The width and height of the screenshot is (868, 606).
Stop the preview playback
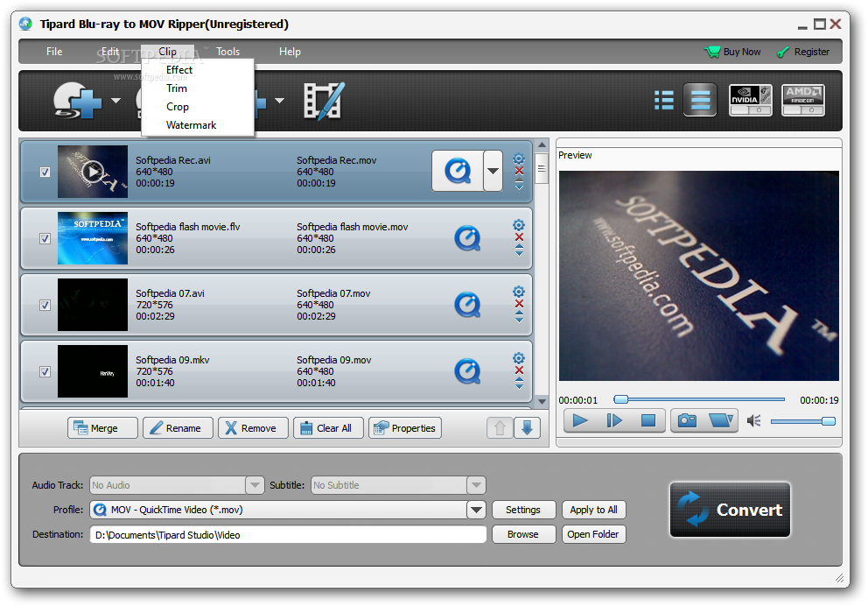(x=647, y=420)
